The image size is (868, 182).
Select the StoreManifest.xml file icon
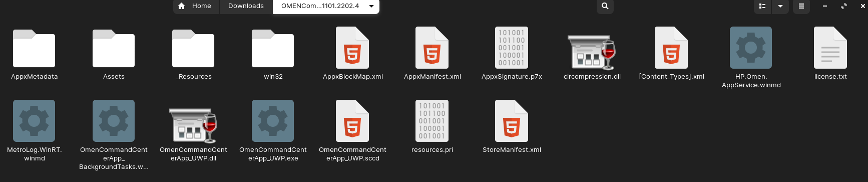512,121
